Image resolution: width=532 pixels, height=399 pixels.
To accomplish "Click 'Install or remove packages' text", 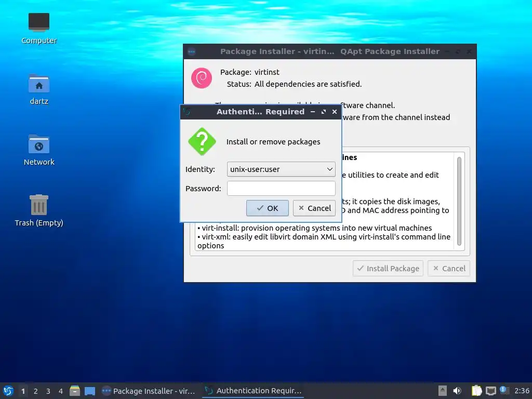I will (x=273, y=142).
